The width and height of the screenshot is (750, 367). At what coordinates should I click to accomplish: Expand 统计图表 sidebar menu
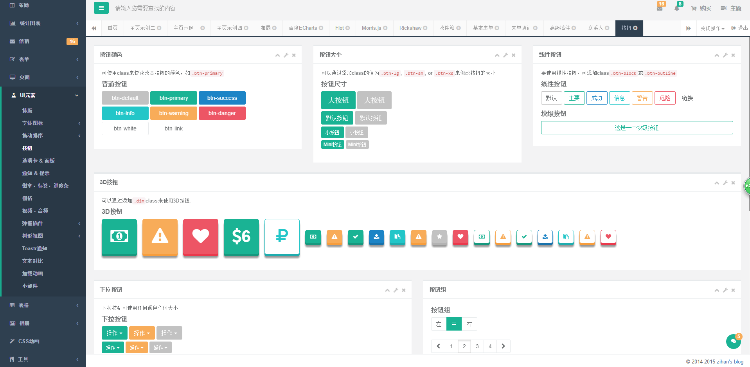[43, 23]
